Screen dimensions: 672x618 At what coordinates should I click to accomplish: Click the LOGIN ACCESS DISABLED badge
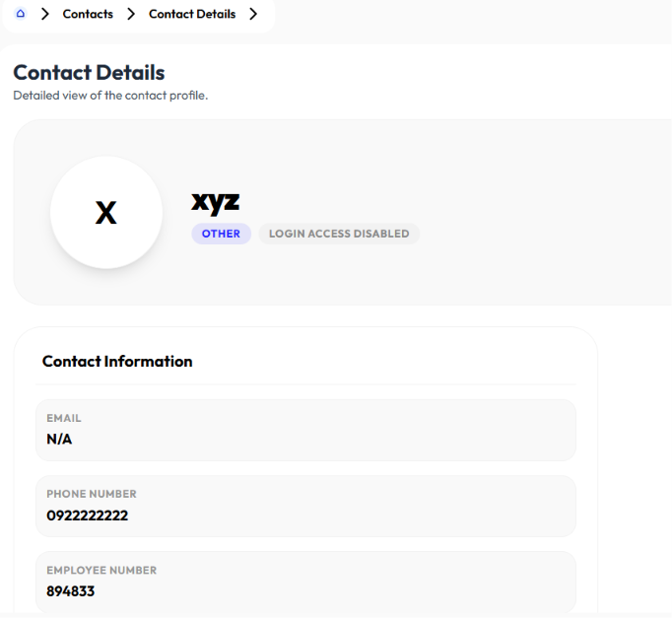pos(339,234)
